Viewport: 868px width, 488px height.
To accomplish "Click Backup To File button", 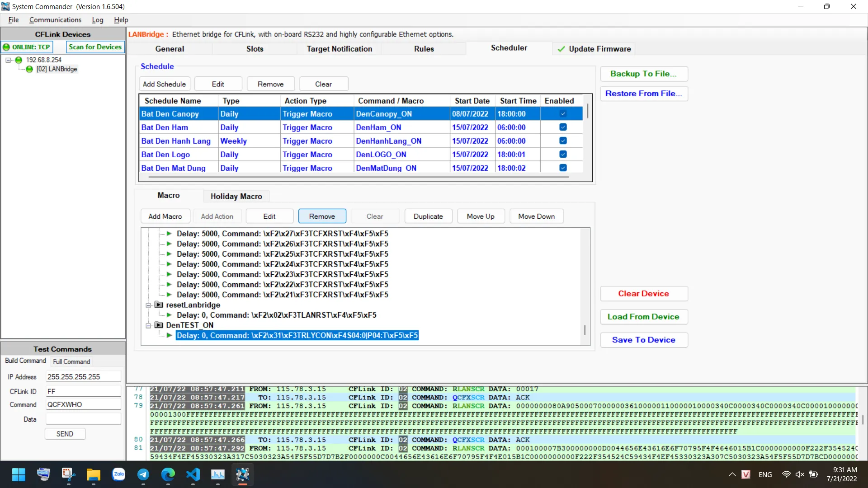I will (643, 74).
